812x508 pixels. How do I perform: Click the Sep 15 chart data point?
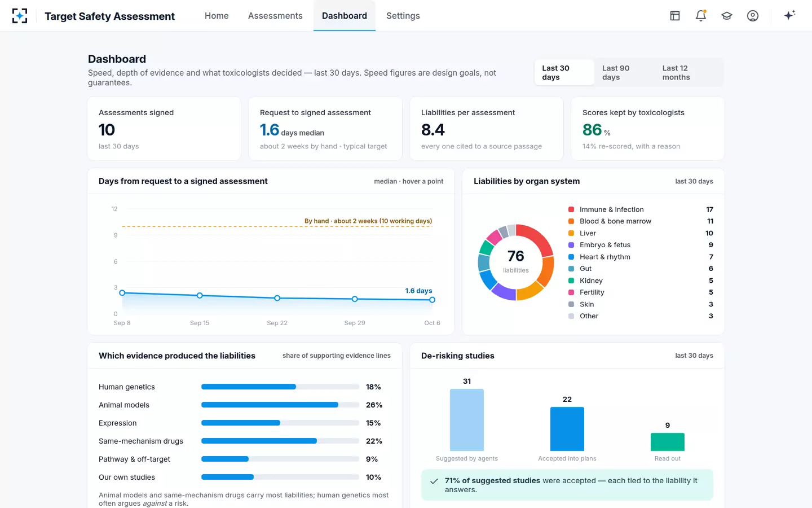click(x=200, y=296)
